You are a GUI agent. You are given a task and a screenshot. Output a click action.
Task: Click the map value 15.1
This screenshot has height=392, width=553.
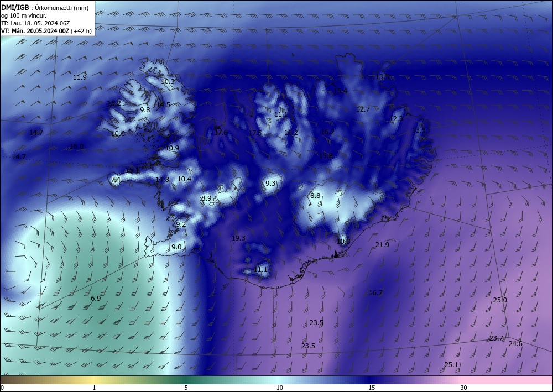point(132,170)
